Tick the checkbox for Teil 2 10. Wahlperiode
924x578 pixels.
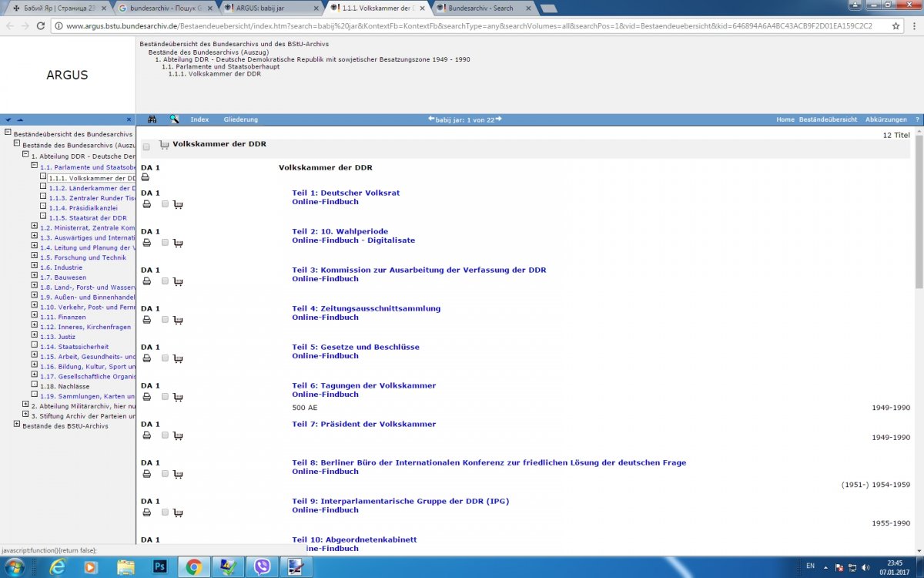165,243
